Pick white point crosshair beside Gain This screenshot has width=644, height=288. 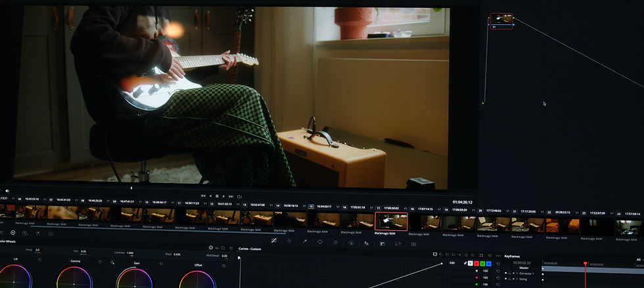[112, 262]
